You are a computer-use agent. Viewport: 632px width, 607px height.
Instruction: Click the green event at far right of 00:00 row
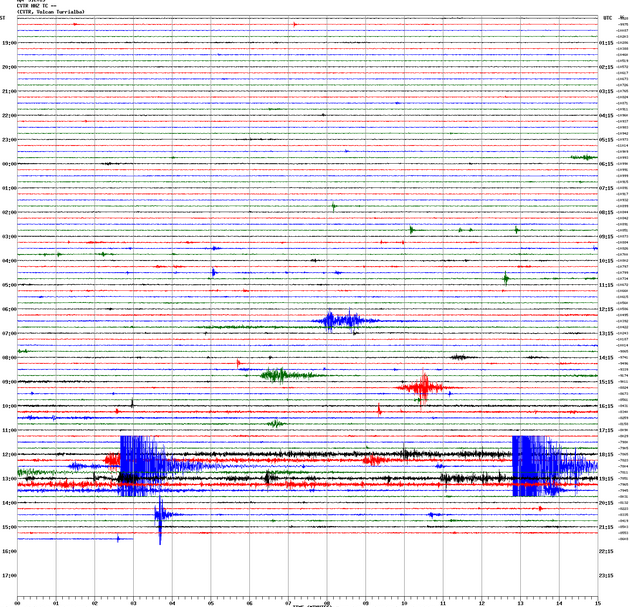582,157
